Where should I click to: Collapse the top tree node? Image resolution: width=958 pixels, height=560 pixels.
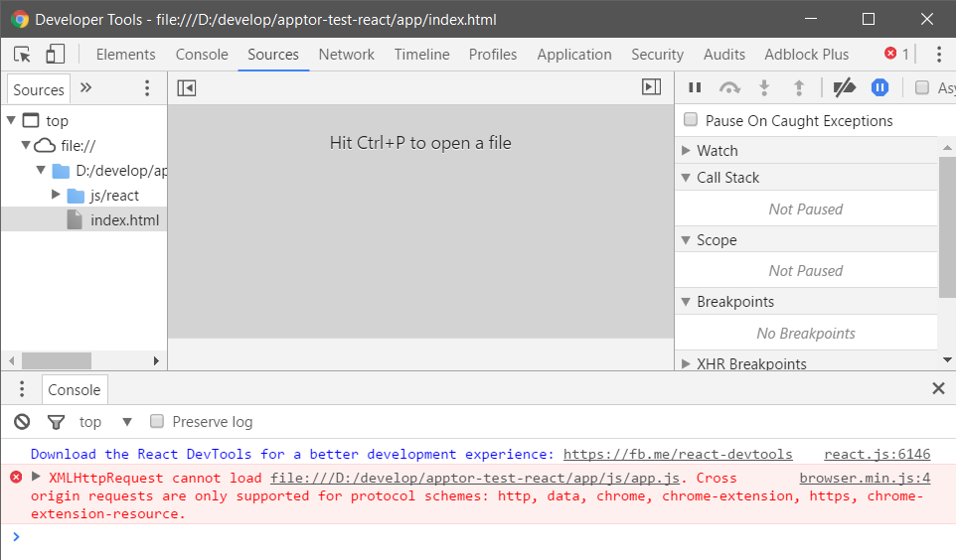(11, 120)
